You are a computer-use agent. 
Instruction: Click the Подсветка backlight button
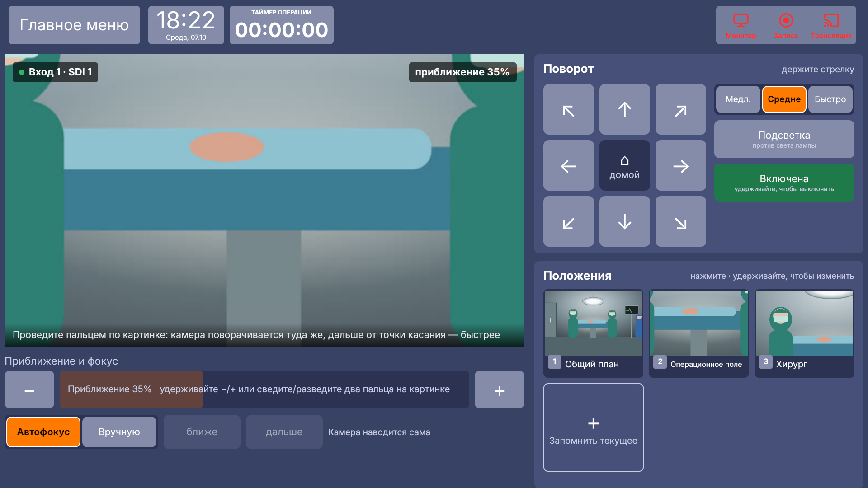(784, 139)
